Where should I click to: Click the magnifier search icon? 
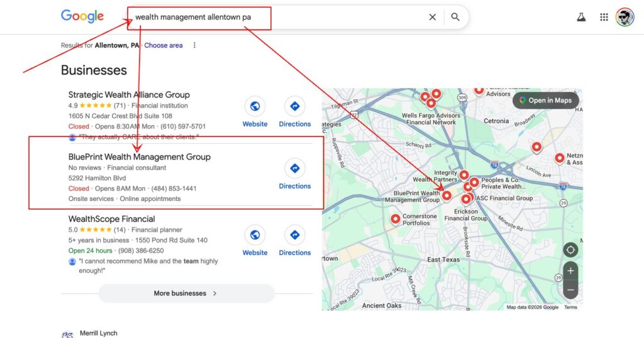click(455, 18)
